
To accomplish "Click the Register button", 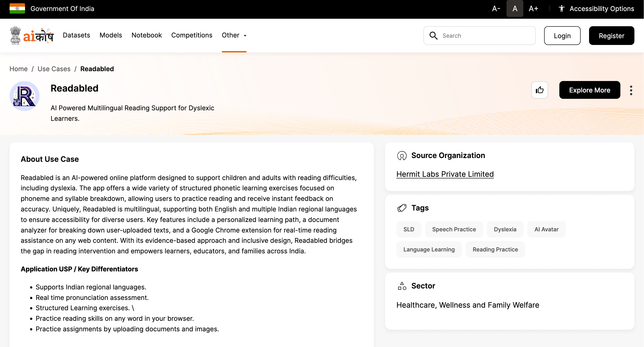I will pyautogui.click(x=611, y=36).
